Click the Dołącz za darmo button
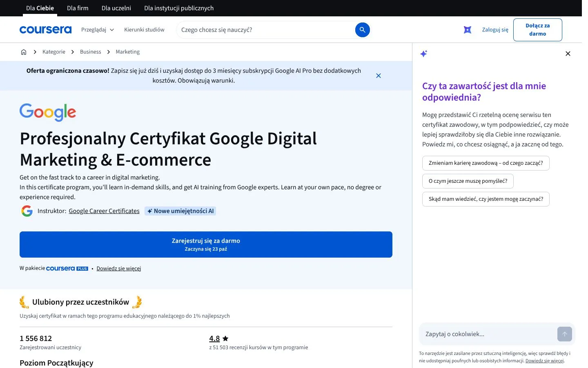Viewport: 588px width, 368px height. pos(538,30)
